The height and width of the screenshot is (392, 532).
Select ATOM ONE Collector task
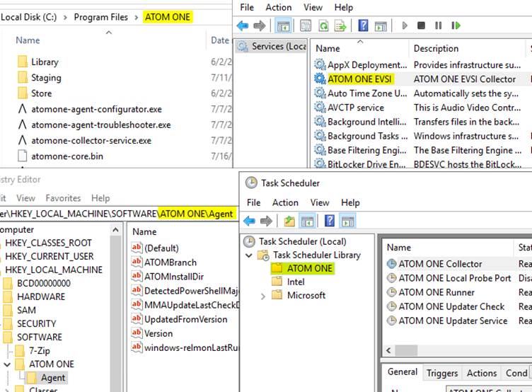point(440,264)
